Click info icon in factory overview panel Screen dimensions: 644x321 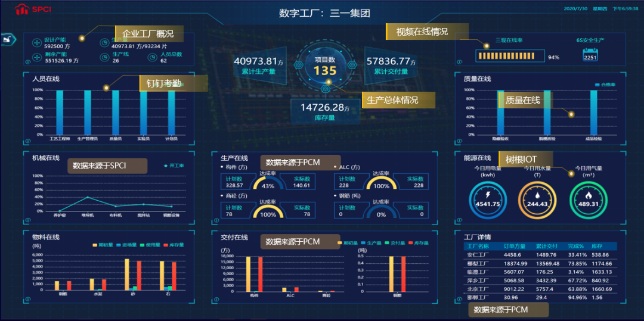coord(29,63)
